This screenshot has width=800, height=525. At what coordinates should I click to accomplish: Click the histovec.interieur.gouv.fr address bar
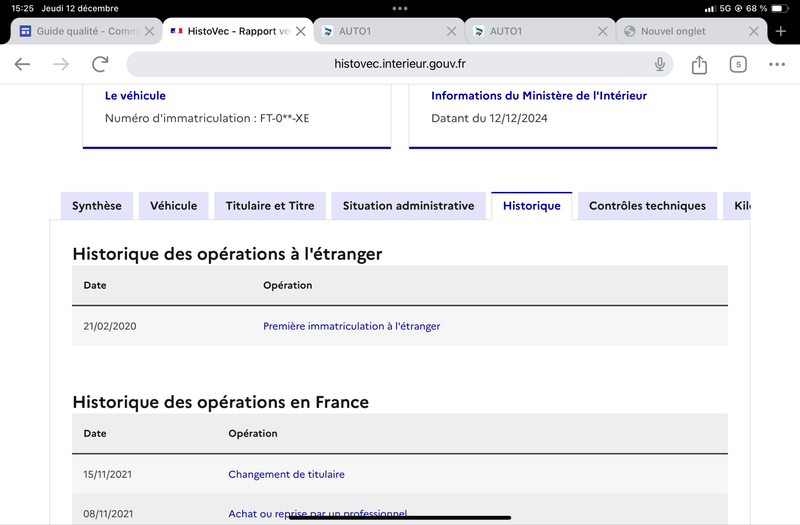[399, 64]
